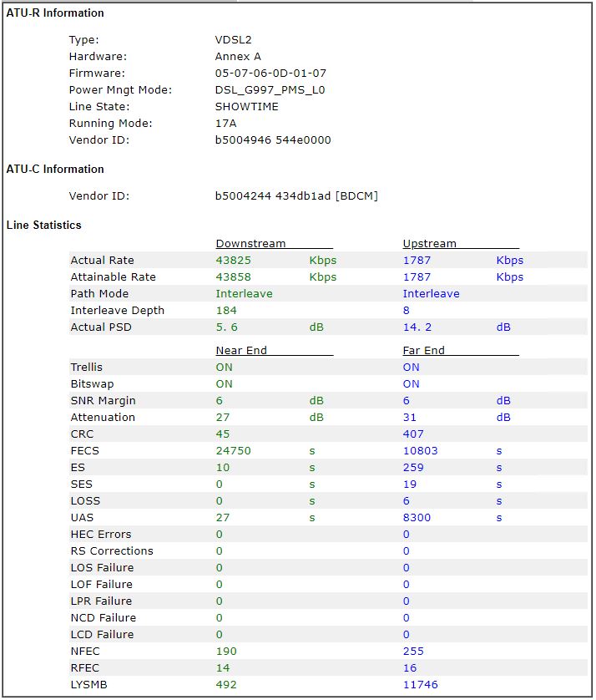Select the far end LYSMB value 11746
The width and height of the screenshot is (596, 700).
(421, 685)
